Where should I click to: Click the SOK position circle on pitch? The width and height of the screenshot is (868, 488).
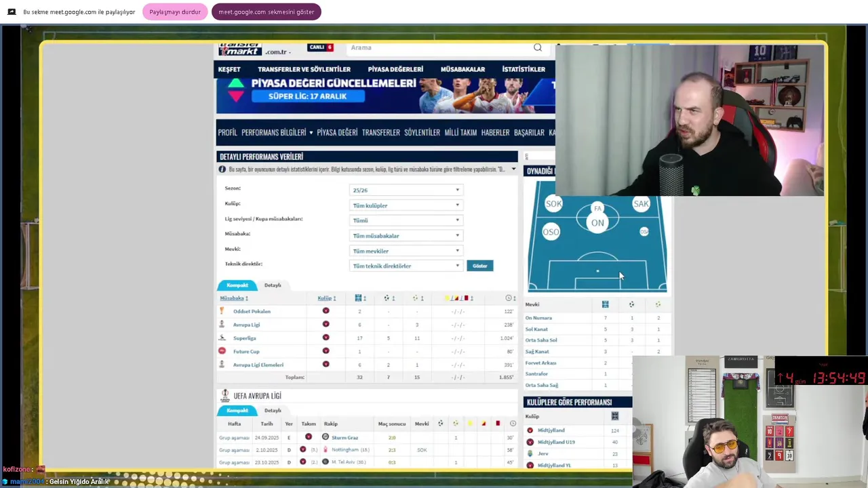pos(553,203)
